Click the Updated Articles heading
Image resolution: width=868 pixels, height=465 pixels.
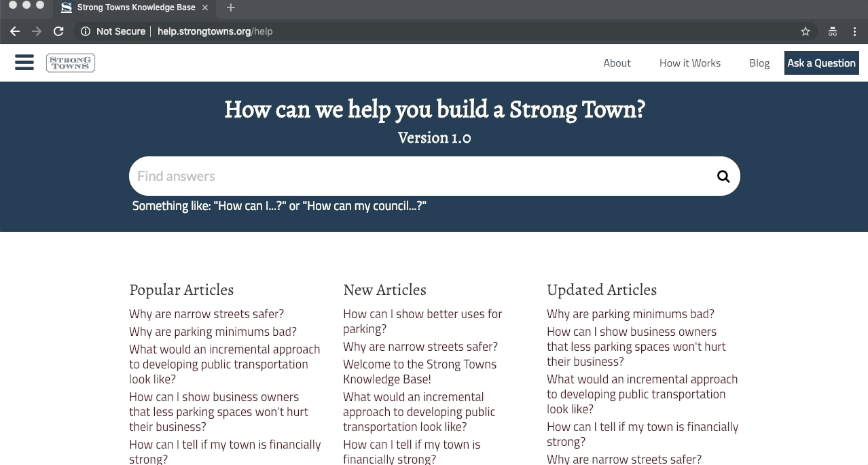pos(602,290)
